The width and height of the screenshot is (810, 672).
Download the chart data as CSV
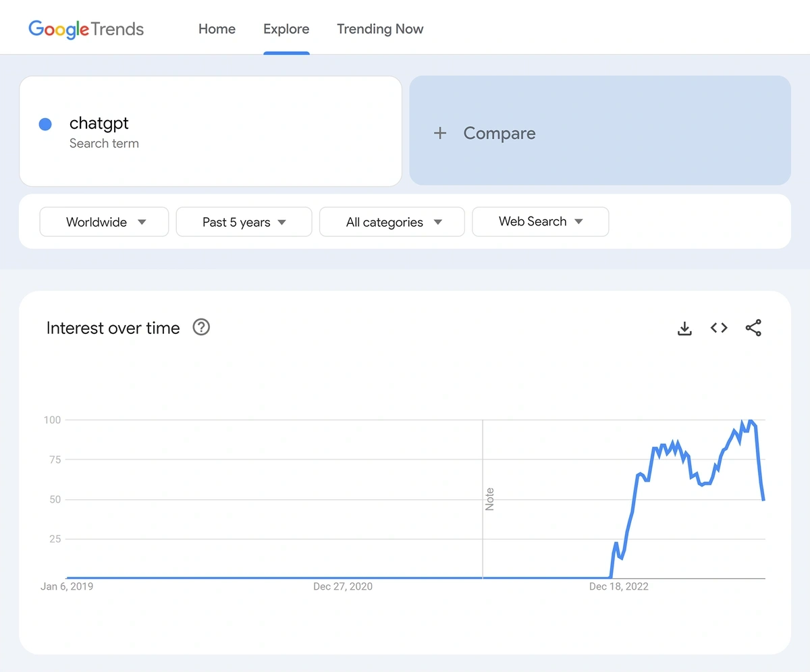click(684, 329)
